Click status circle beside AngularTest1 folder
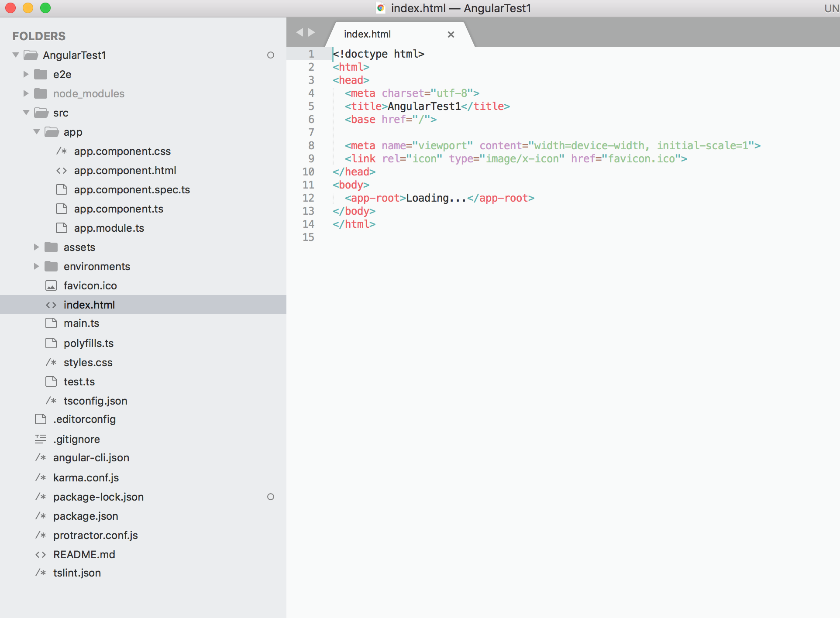Image resolution: width=840 pixels, height=618 pixels. 271,55
